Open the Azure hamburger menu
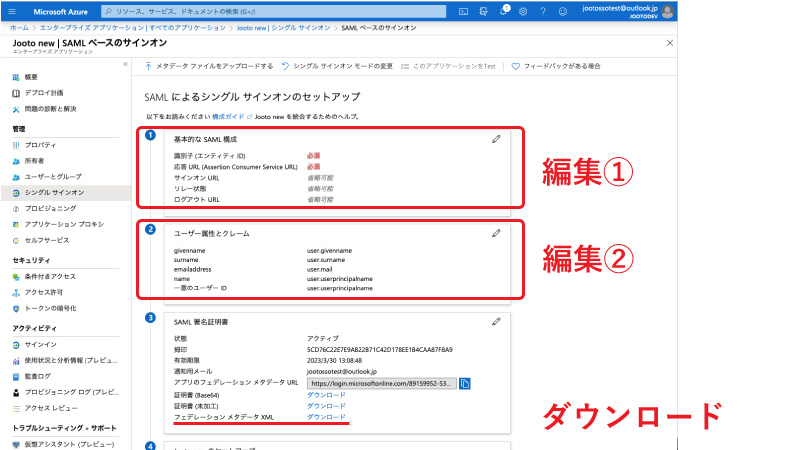Screen dimensions: 800x450 point(13,10)
